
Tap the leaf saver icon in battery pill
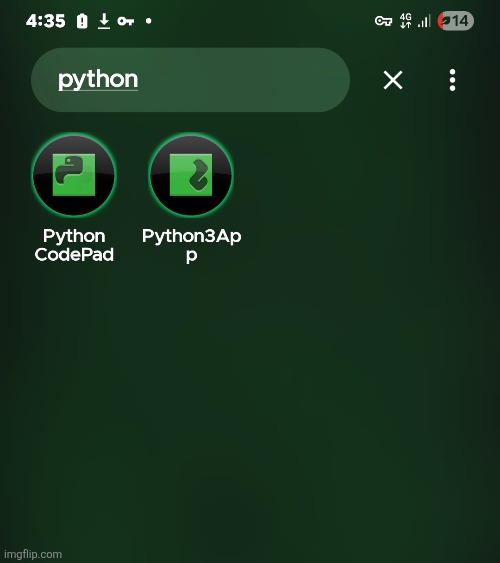coord(445,21)
